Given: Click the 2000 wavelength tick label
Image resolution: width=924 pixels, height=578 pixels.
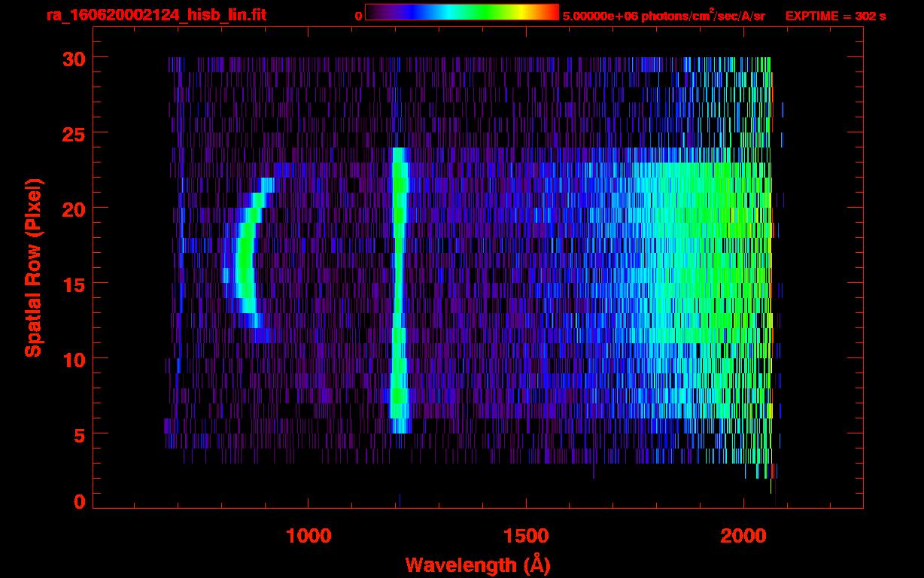Looking at the screenshot, I should tap(743, 535).
